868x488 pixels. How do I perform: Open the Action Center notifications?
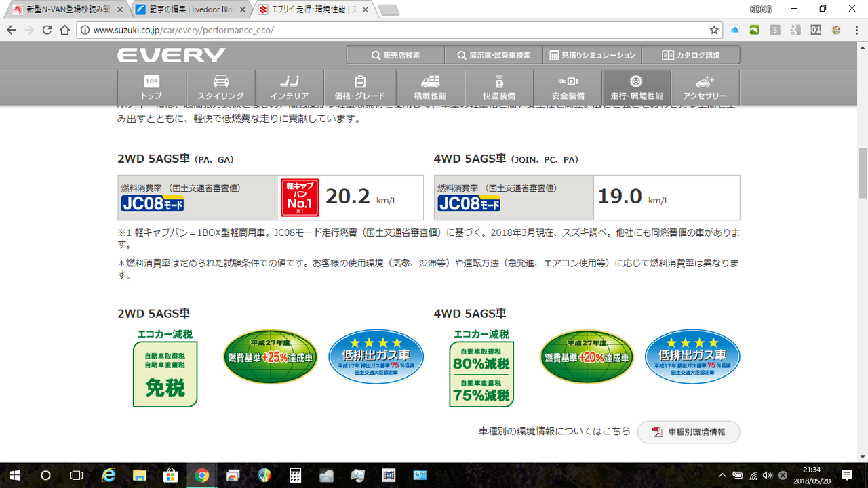tap(847, 475)
